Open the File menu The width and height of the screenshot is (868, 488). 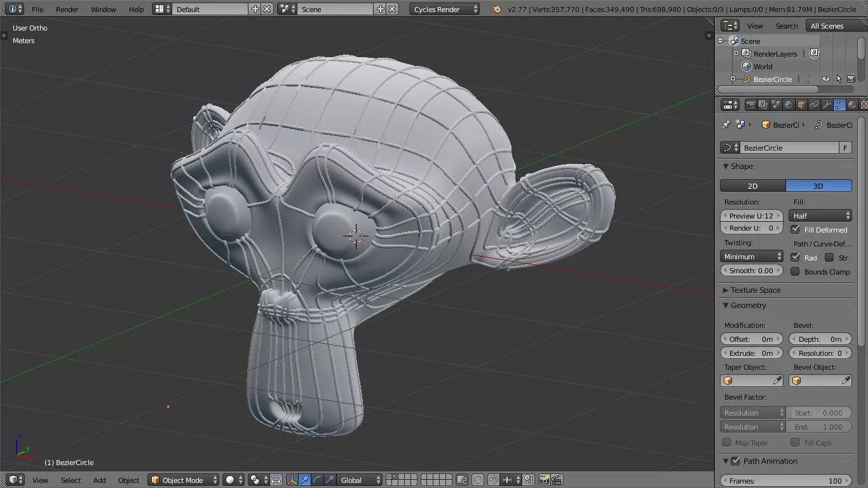pos(37,9)
